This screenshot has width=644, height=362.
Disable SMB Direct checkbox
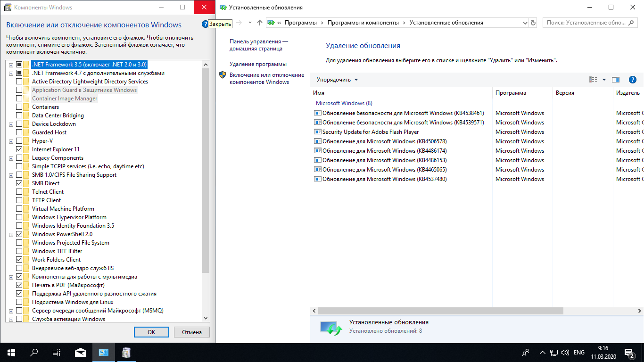click(19, 183)
